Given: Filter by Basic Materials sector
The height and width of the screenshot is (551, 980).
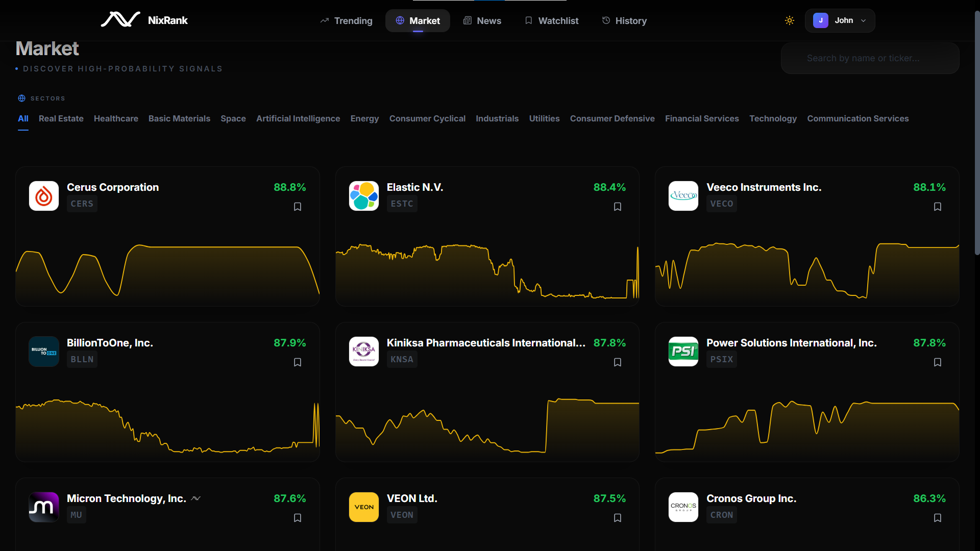Looking at the screenshot, I should tap(179, 118).
